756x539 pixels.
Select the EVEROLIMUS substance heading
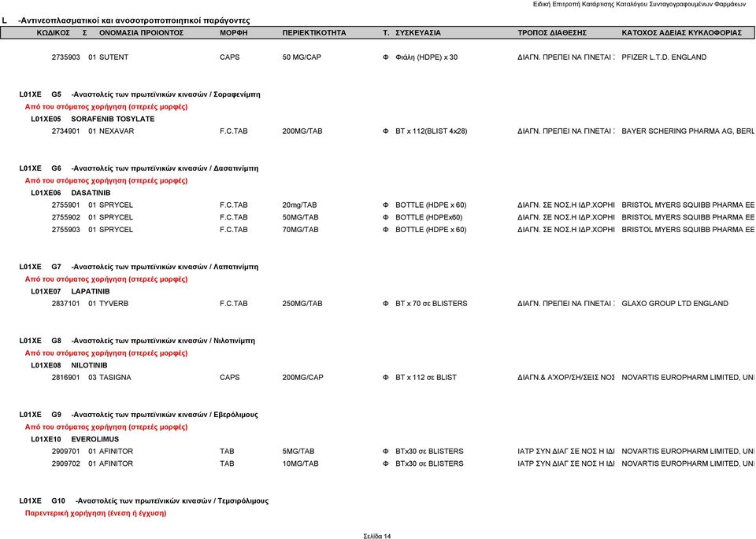tap(95, 439)
